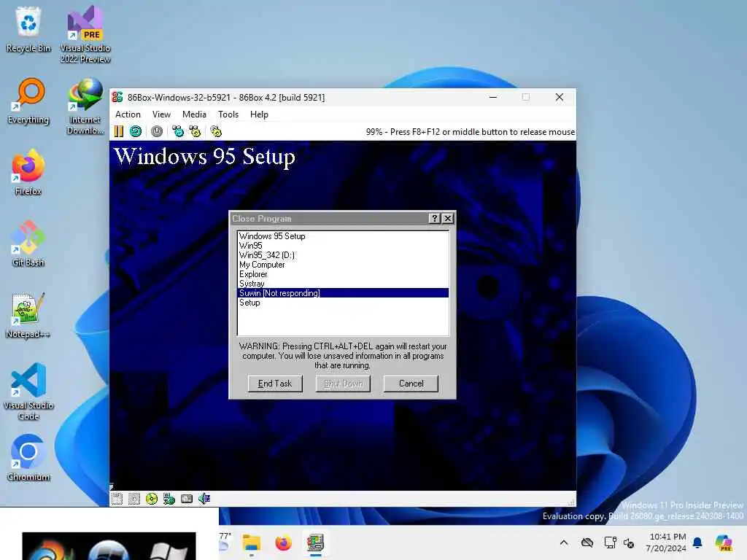Click the network display tray icon
The image size is (747, 560).
pos(611,542)
